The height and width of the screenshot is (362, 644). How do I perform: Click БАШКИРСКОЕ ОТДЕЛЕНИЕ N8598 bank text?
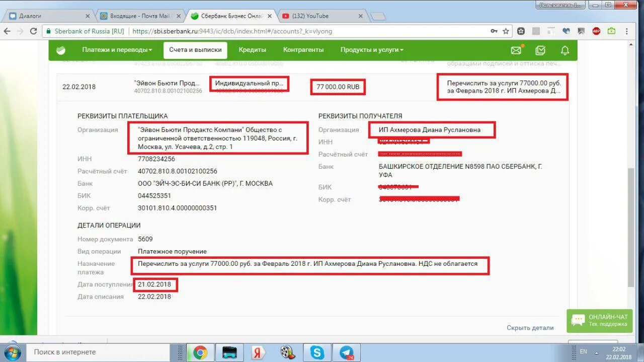(x=460, y=171)
